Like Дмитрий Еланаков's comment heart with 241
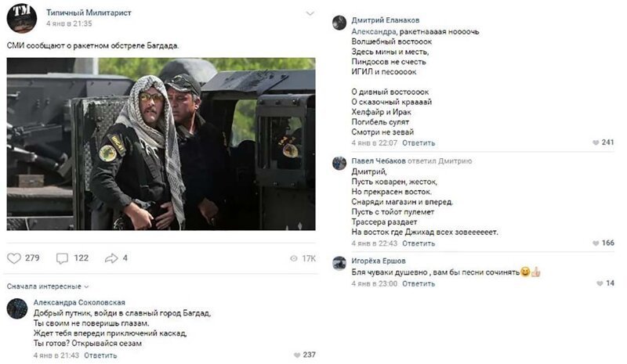Image resolution: width=627 pixels, height=364 pixels. point(596,142)
